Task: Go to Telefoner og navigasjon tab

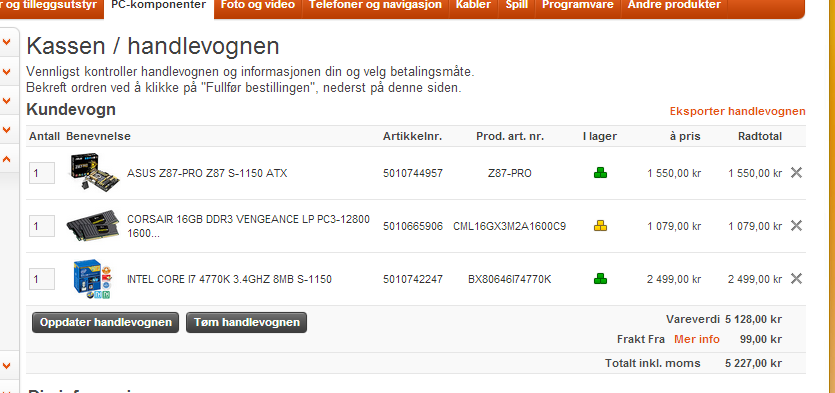Action: 375,5
